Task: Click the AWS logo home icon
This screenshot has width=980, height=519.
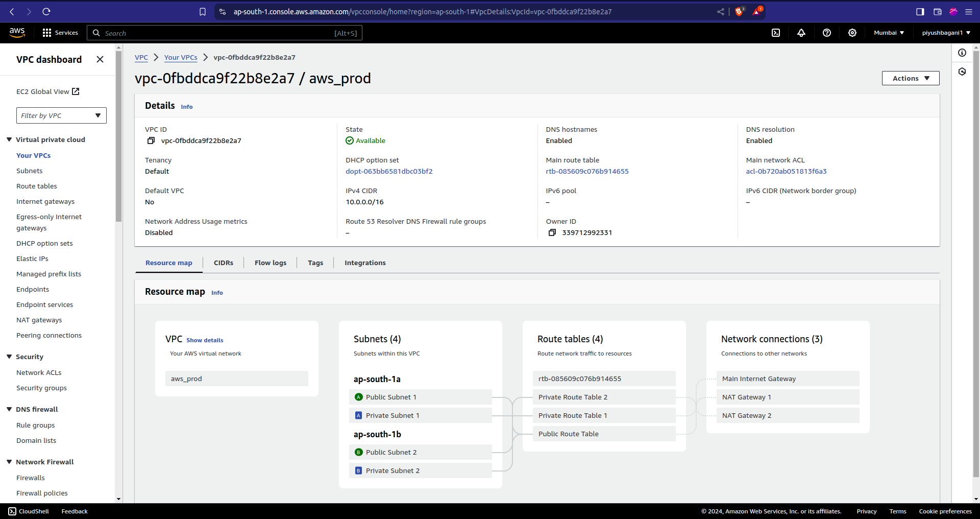Action: pos(17,32)
